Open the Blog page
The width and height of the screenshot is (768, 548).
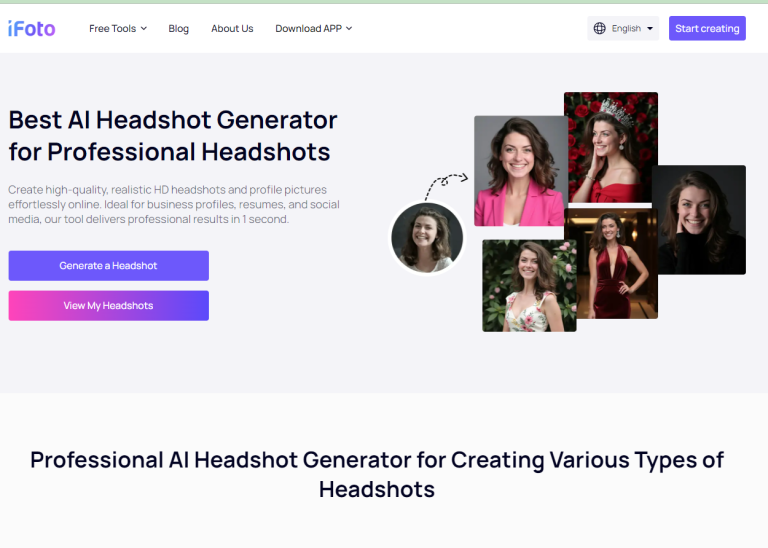(x=178, y=29)
